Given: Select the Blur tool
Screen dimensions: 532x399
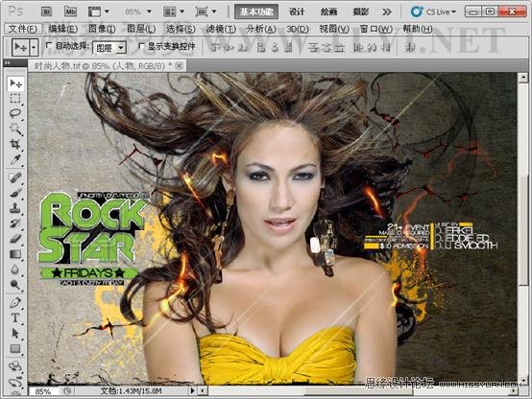Looking at the screenshot, I should point(15,270).
